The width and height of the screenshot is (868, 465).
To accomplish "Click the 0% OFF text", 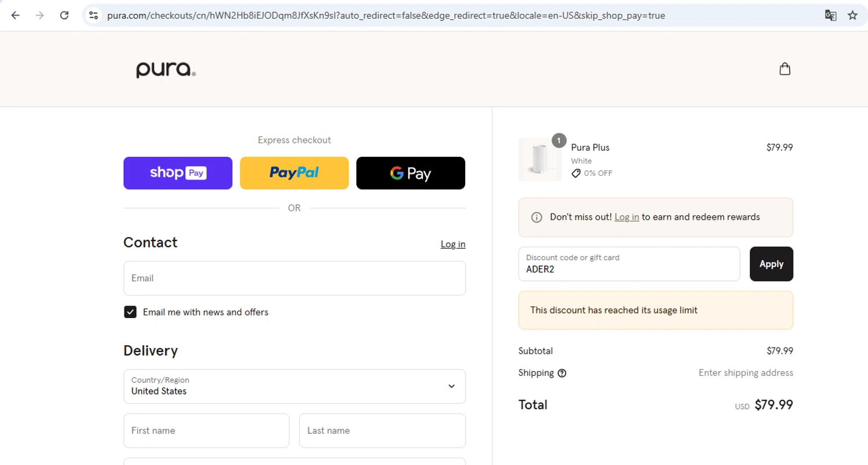I will (x=598, y=174).
